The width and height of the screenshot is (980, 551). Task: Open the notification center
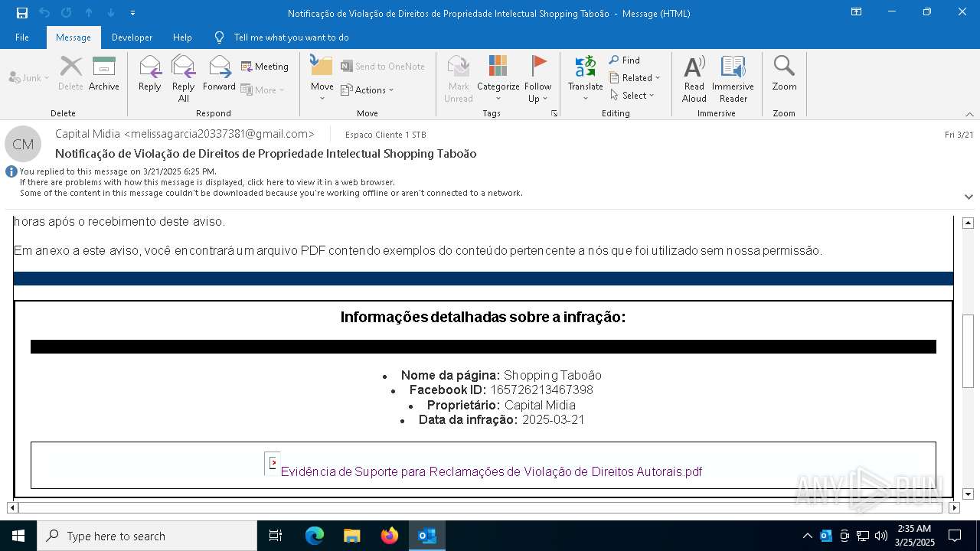(955, 536)
